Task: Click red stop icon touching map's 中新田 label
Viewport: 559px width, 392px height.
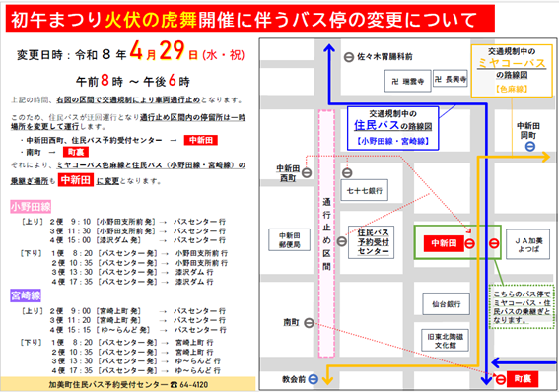Action: 470,243
